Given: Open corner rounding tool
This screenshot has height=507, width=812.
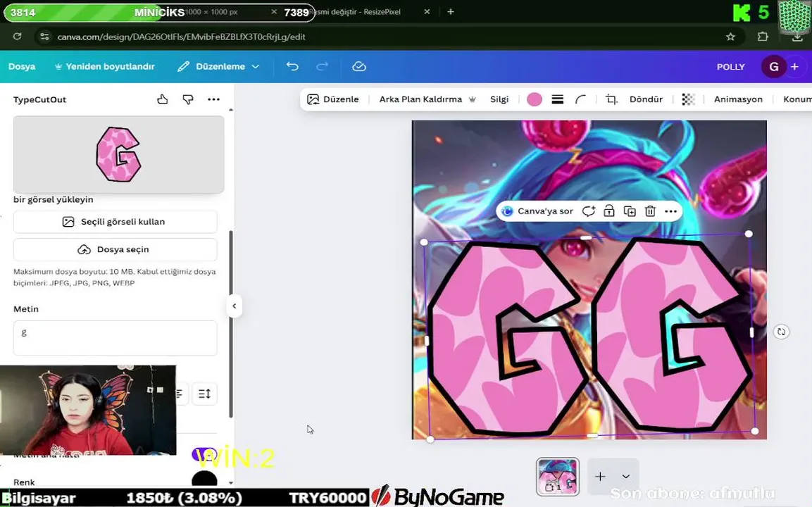Looking at the screenshot, I should point(580,99).
